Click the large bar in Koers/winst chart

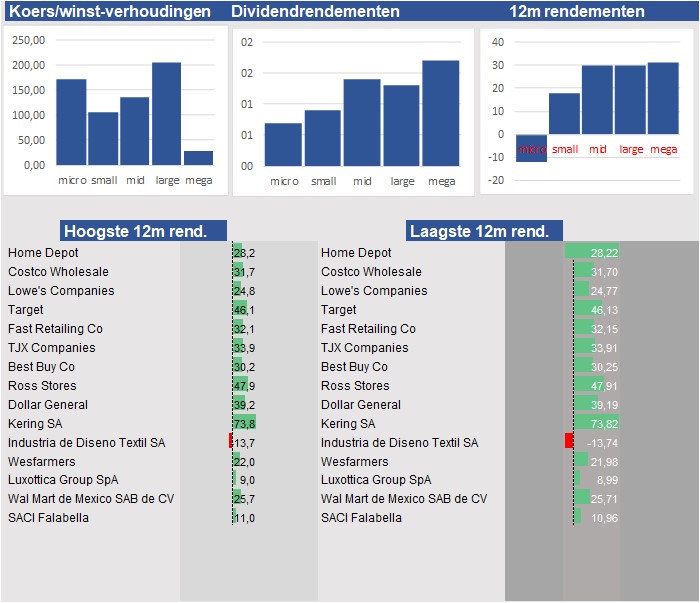tap(167, 114)
